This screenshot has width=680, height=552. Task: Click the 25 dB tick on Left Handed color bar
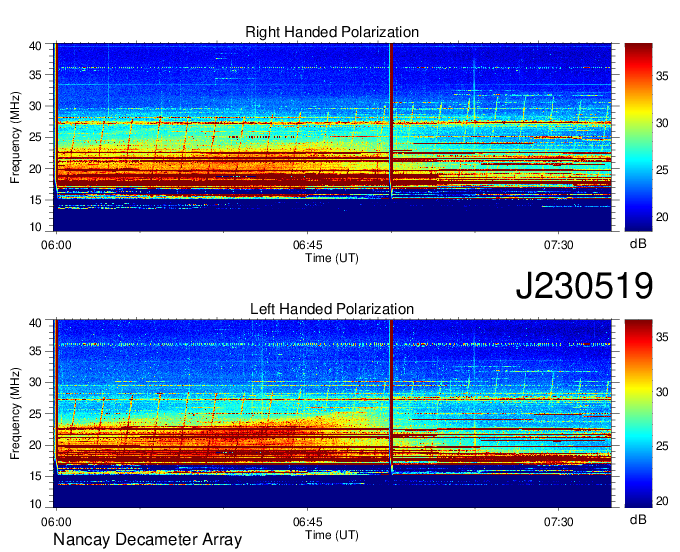click(662, 446)
